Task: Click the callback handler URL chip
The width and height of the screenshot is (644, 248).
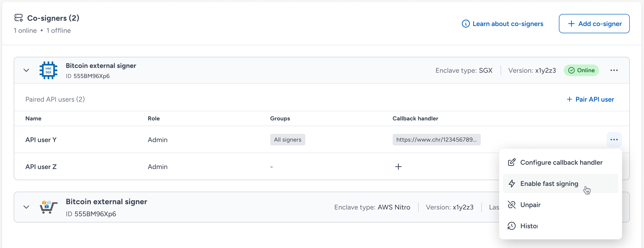Action: (436, 140)
